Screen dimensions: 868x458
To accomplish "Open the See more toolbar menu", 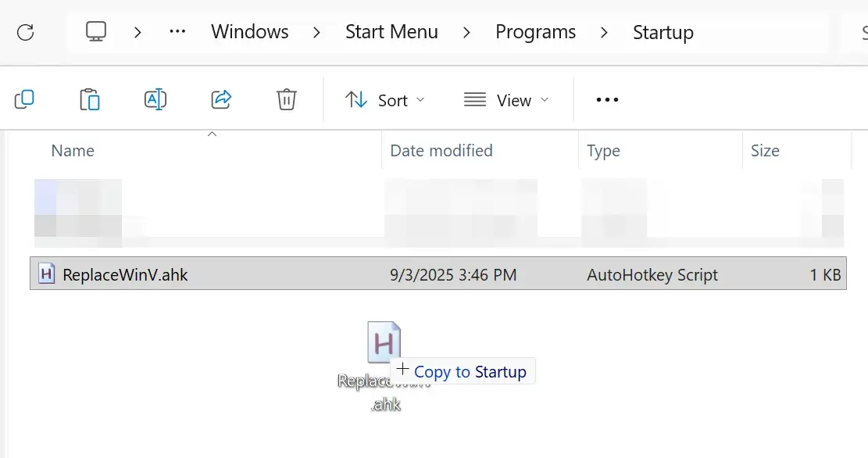I will click(606, 99).
